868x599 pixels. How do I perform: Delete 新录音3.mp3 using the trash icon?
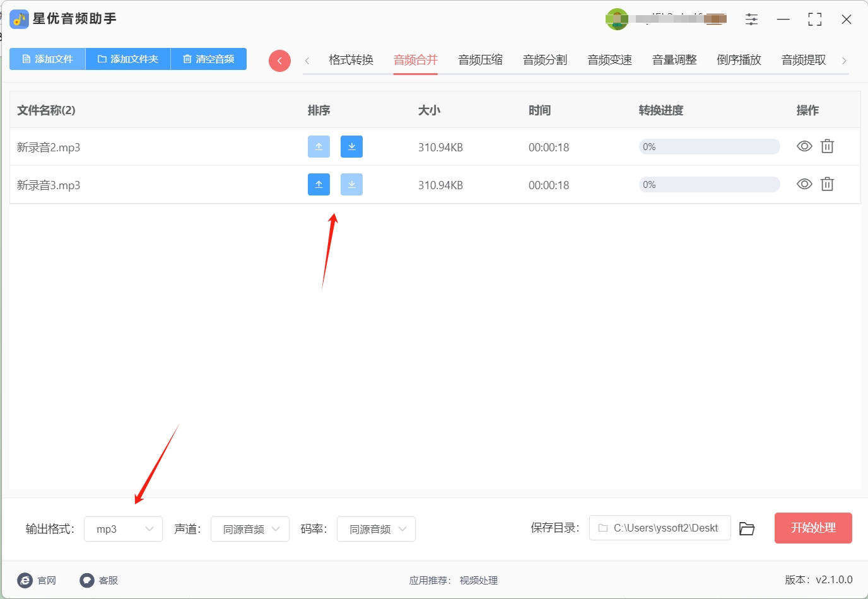pyautogui.click(x=827, y=184)
